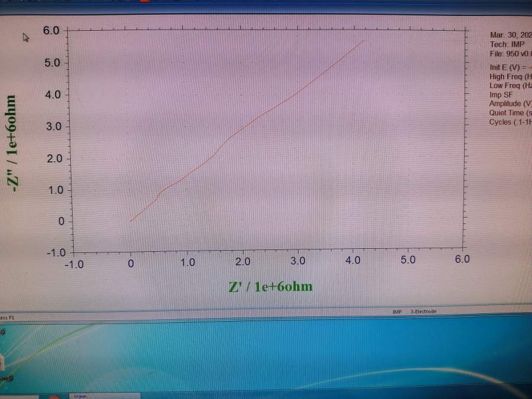Click the 'Imp SF' parameter line

pos(501,95)
